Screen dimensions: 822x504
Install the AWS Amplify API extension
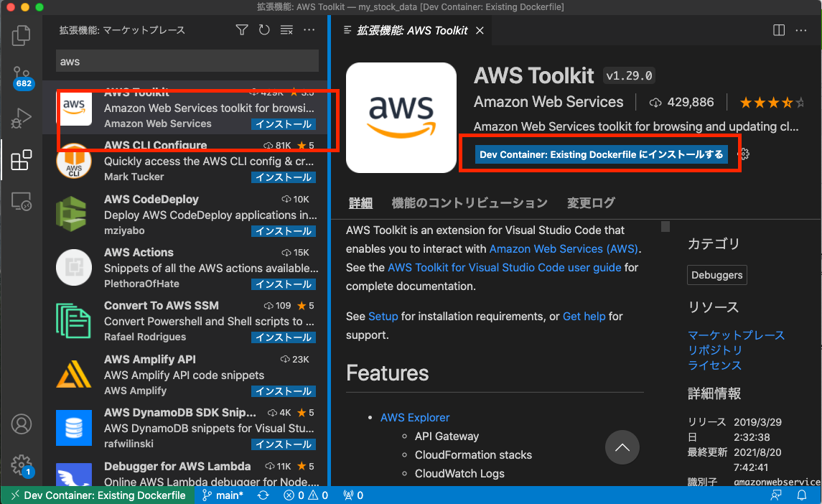click(283, 391)
